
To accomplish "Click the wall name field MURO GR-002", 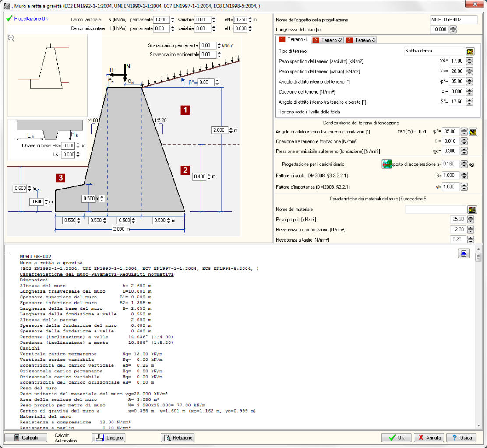I will (454, 20).
